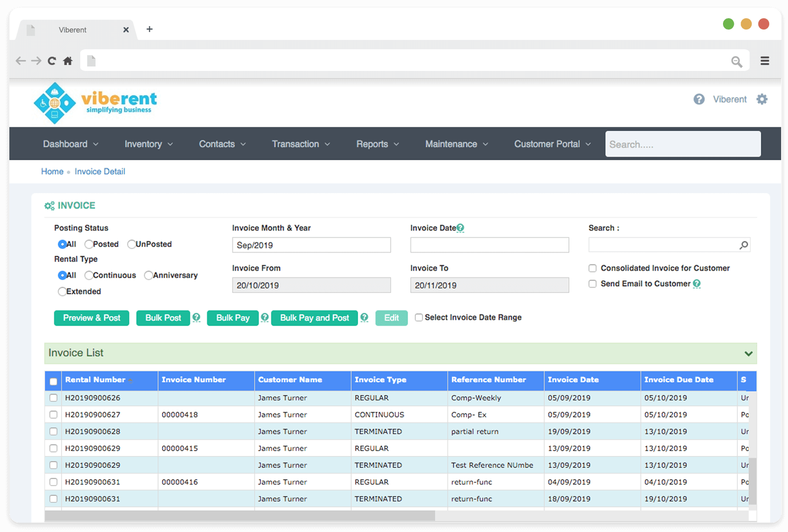This screenshot has width=788, height=532.
Task: Click the browser reload icon
Action: [x=52, y=61]
